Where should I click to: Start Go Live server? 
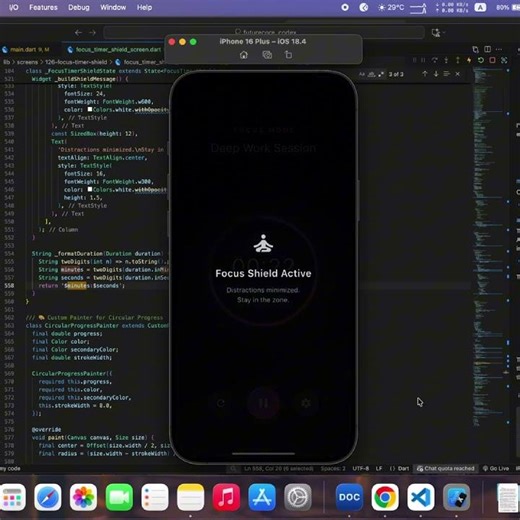point(496,469)
